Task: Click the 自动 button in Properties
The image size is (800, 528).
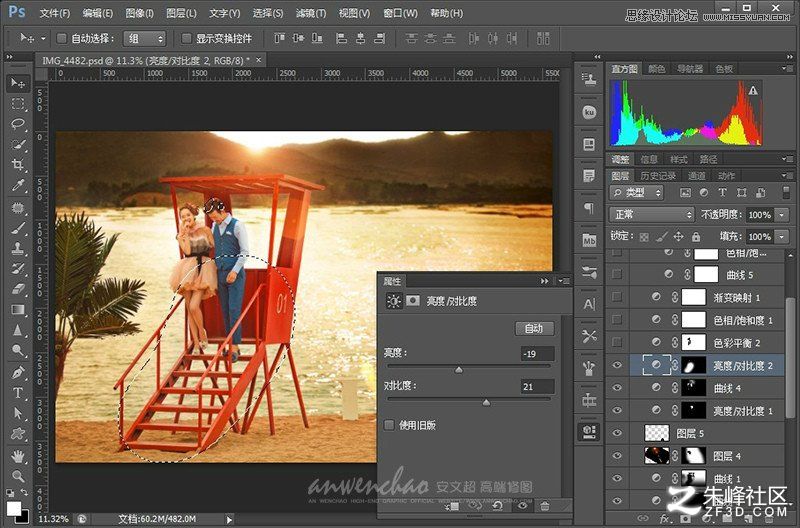Action: [534, 329]
